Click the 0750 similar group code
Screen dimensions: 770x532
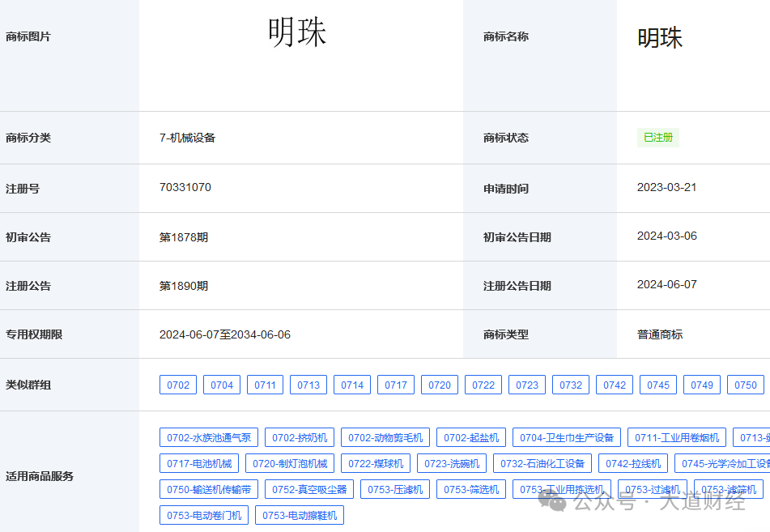click(745, 385)
